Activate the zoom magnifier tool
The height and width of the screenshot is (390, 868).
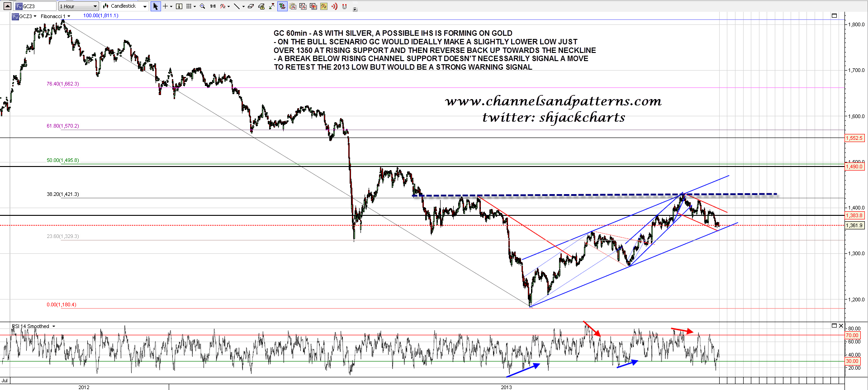point(202,6)
